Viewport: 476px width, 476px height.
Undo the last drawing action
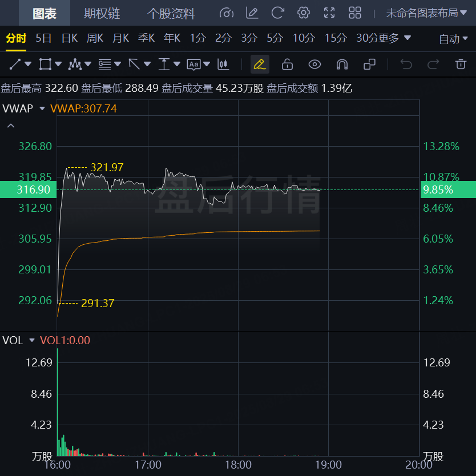pos(406,64)
